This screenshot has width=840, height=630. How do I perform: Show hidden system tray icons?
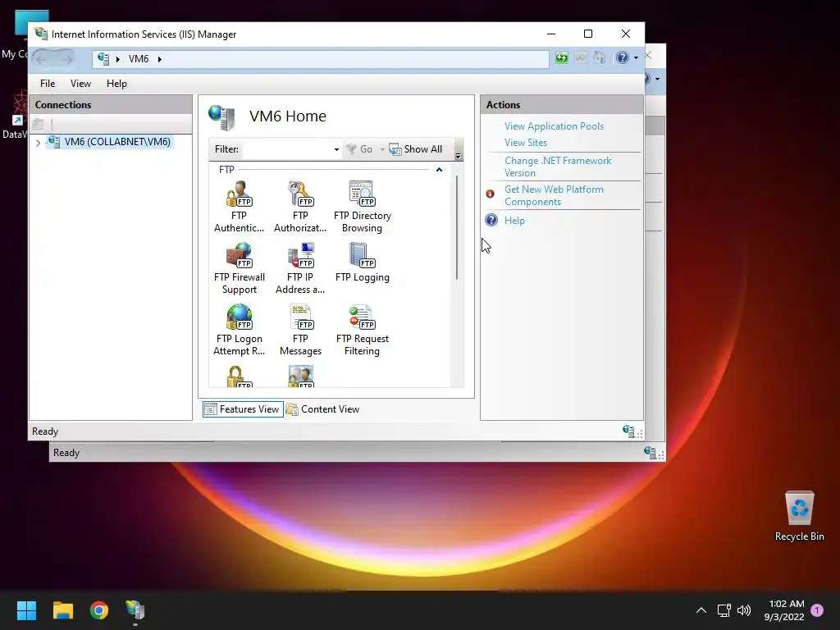[x=701, y=610]
